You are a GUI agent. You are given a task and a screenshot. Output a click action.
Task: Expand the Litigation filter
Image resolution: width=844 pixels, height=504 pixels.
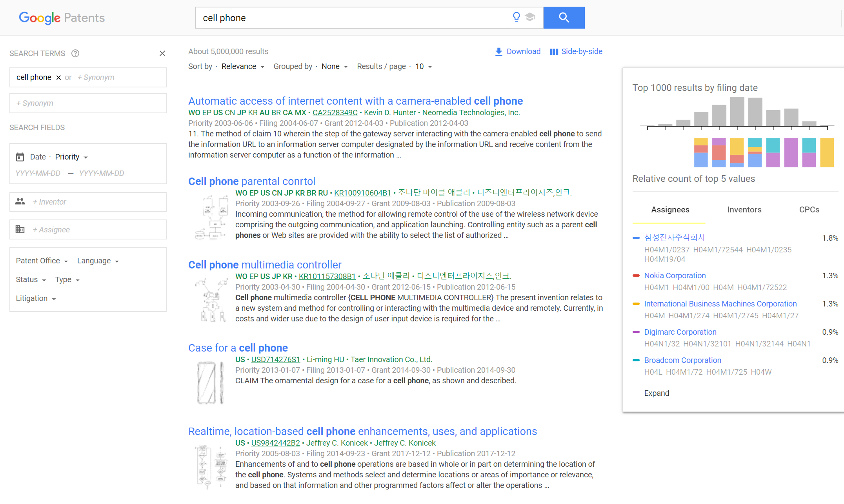tap(36, 299)
